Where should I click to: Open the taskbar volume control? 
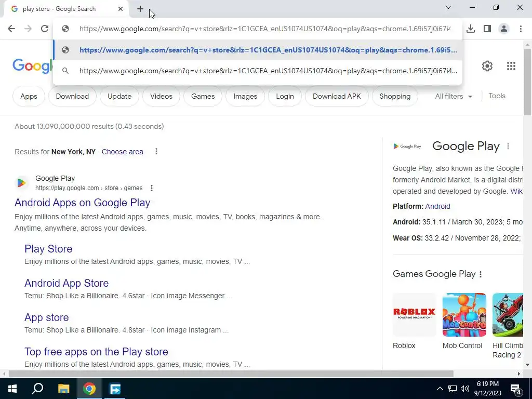click(465, 389)
